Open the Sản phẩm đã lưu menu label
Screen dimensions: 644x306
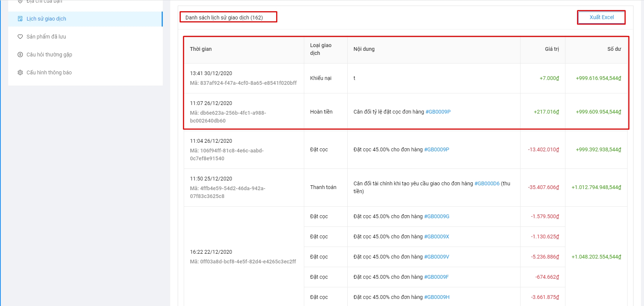(x=46, y=37)
